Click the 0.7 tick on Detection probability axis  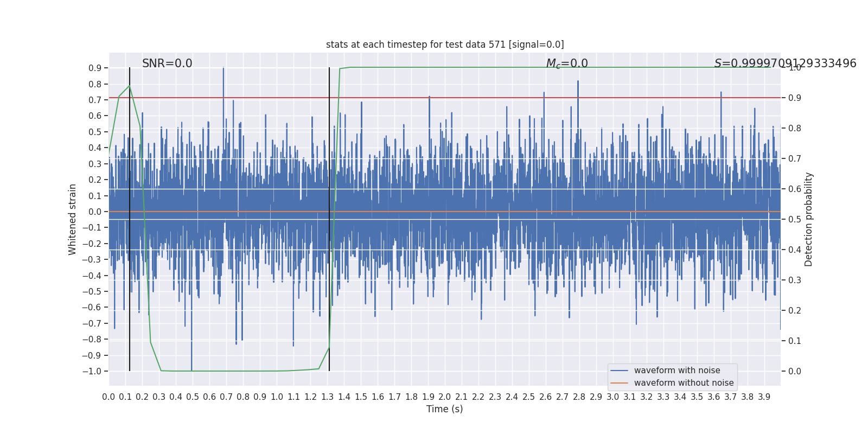point(795,159)
